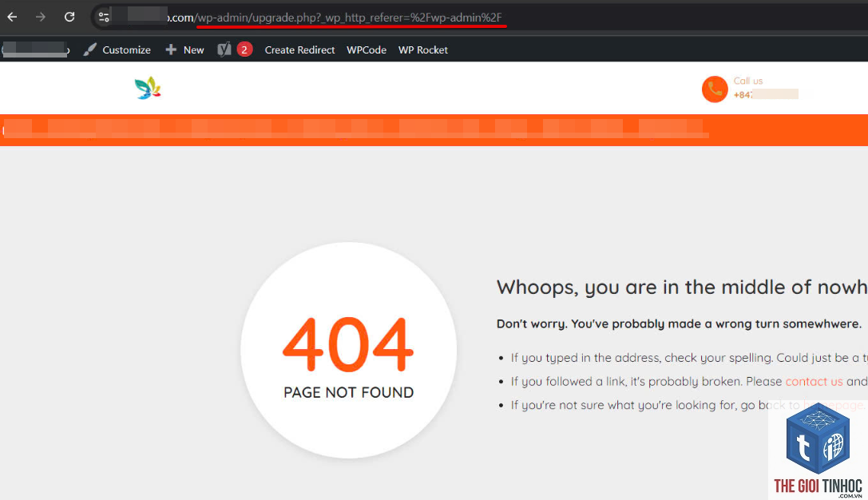Open site information icon in address bar
This screenshot has width=868, height=500.
point(104,17)
